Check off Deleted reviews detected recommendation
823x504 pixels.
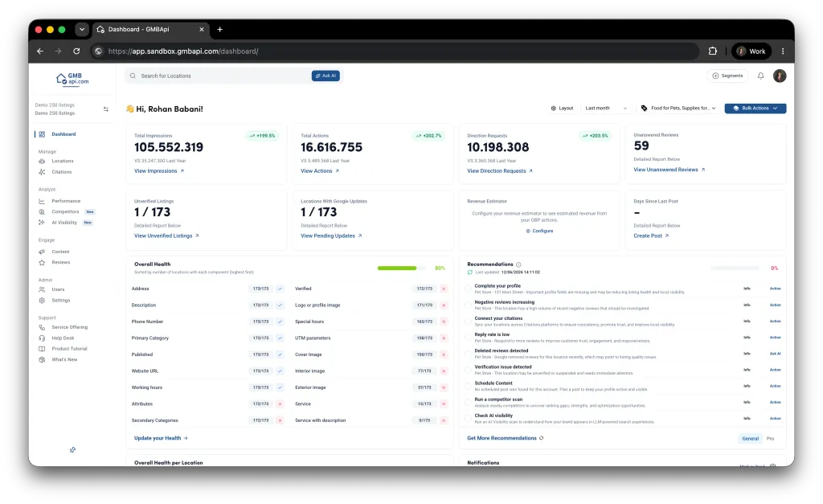469,354
